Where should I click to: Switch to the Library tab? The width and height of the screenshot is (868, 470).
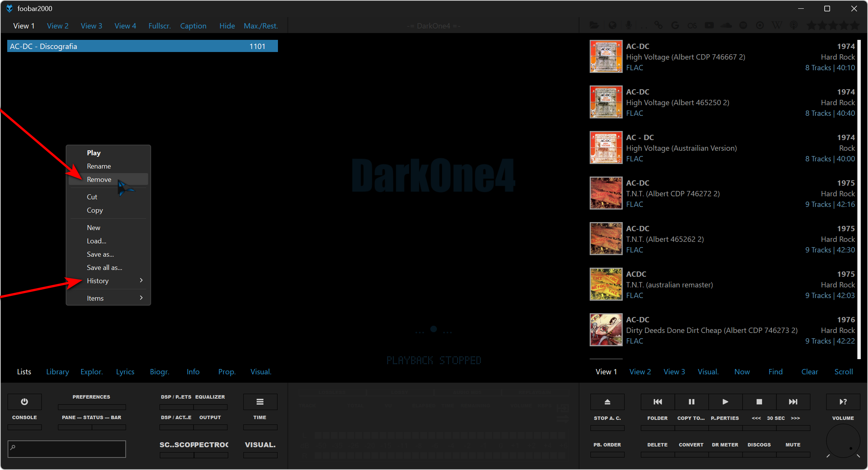pos(57,372)
